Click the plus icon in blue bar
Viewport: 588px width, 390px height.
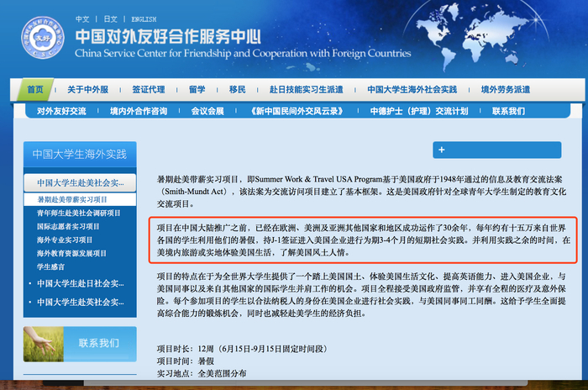[441, 150]
